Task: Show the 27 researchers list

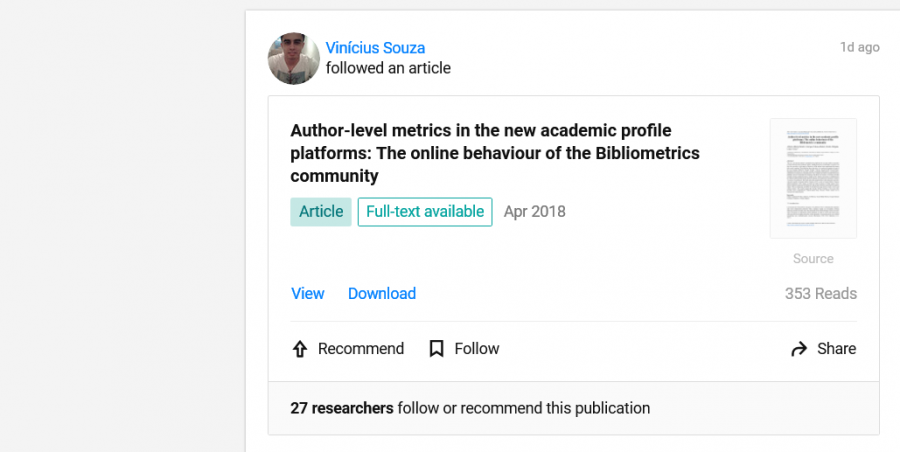Action: coord(341,408)
